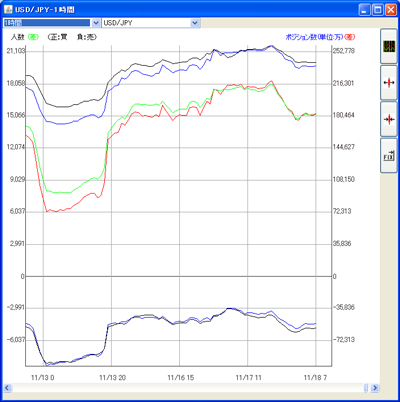Click the 216,301 right axis value

343,83
